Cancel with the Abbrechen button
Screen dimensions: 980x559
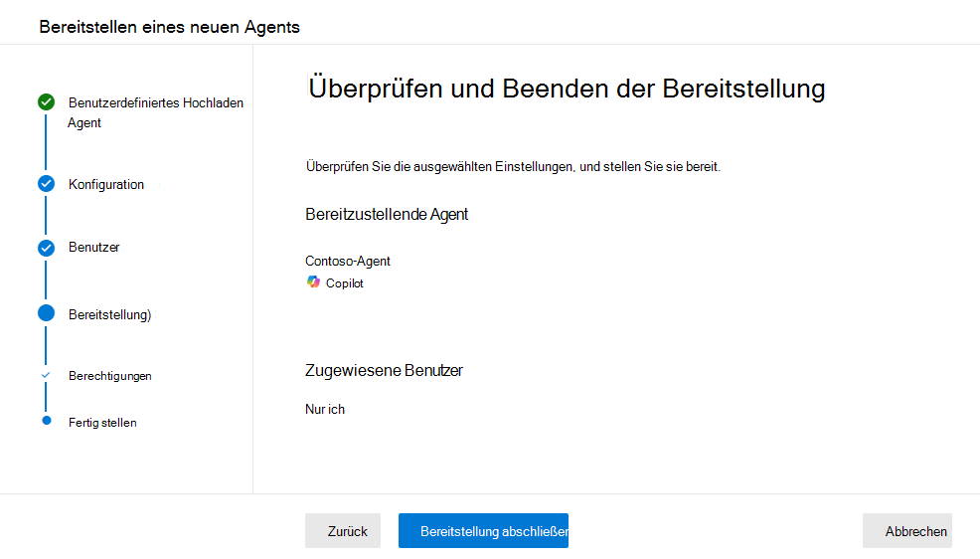point(906,531)
